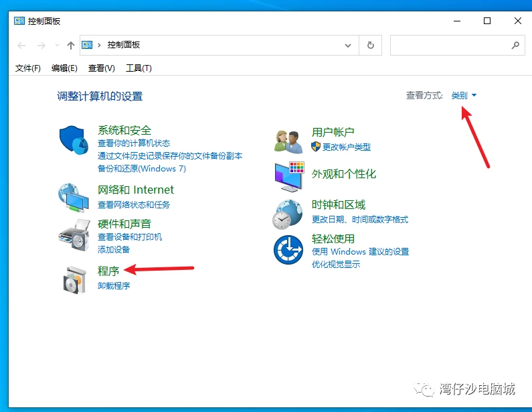Open the 用户帐户 category link
The width and height of the screenshot is (532, 412).
click(x=333, y=132)
